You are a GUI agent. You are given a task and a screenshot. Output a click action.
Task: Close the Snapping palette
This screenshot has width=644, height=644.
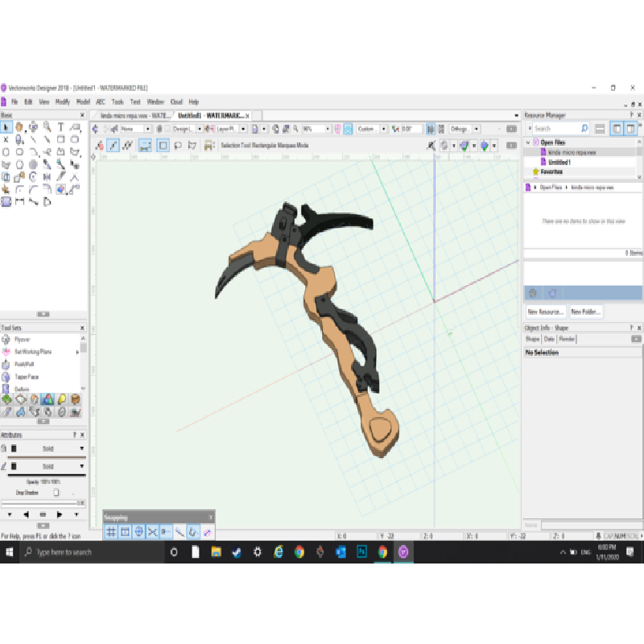click(x=211, y=518)
